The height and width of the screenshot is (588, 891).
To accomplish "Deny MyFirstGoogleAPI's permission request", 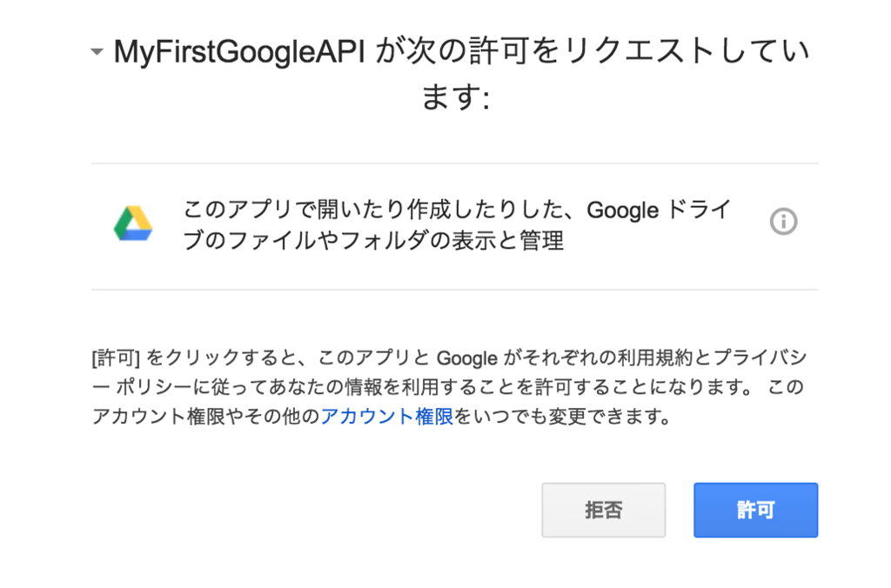I will pyautogui.click(x=603, y=510).
